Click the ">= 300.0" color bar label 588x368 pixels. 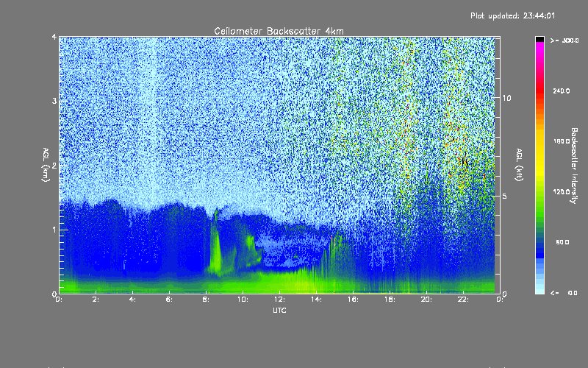pos(564,40)
